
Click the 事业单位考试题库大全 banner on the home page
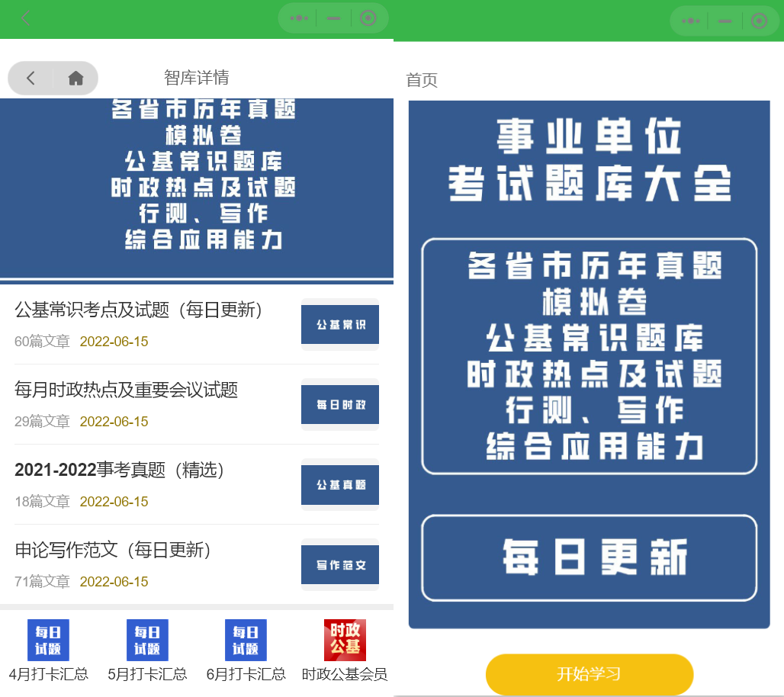coord(589,365)
